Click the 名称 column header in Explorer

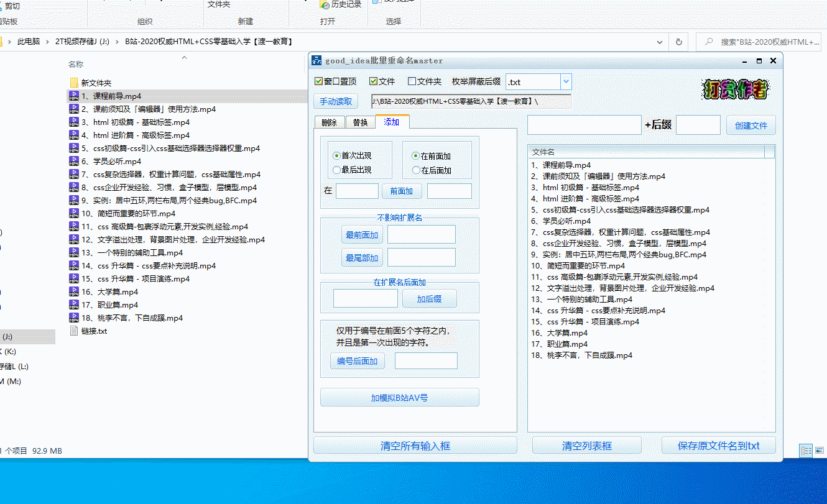(76, 64)
